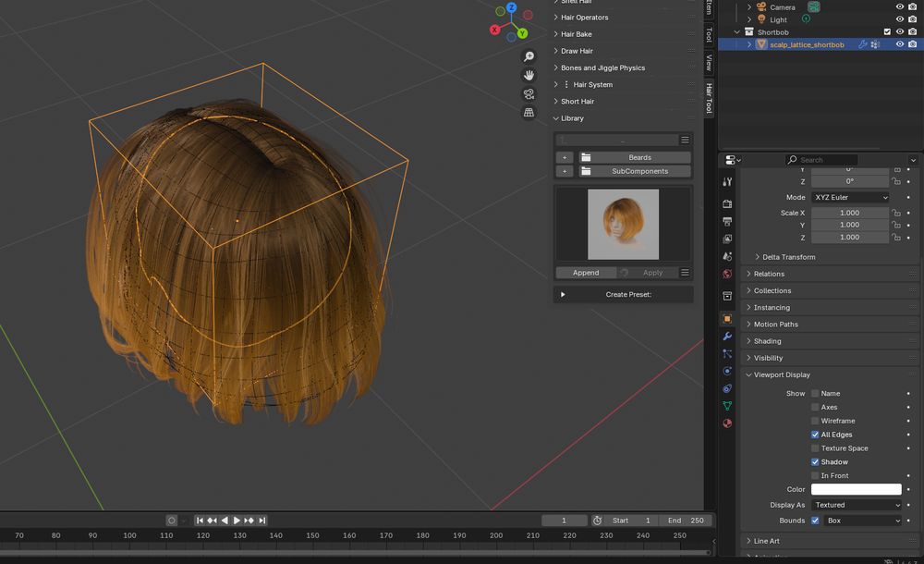Click the blue Z axis gizmo ball
Image resolution: width=924 pixels, height=564 pixels.
[x=512, y=7]
